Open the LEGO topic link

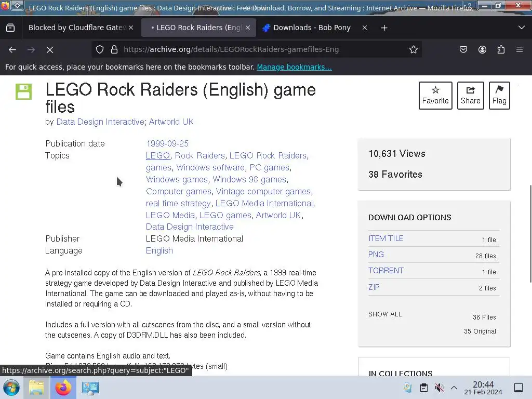[x=158, y=155]
